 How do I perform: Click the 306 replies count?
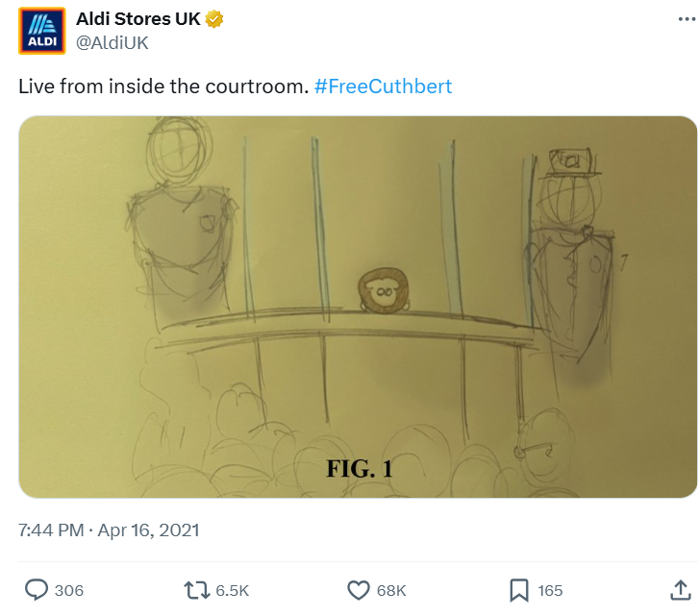click(x=69, y=591)
